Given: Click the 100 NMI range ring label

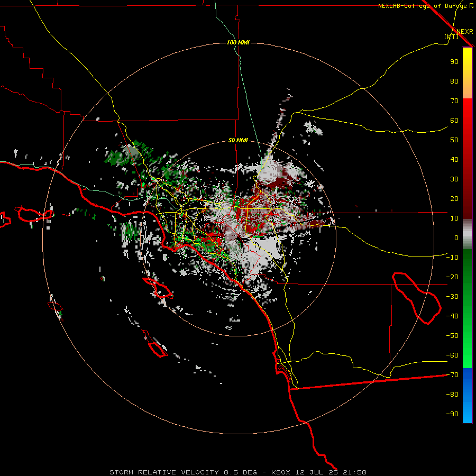Looking at the screenshot, I should click(x=238, y=42).
